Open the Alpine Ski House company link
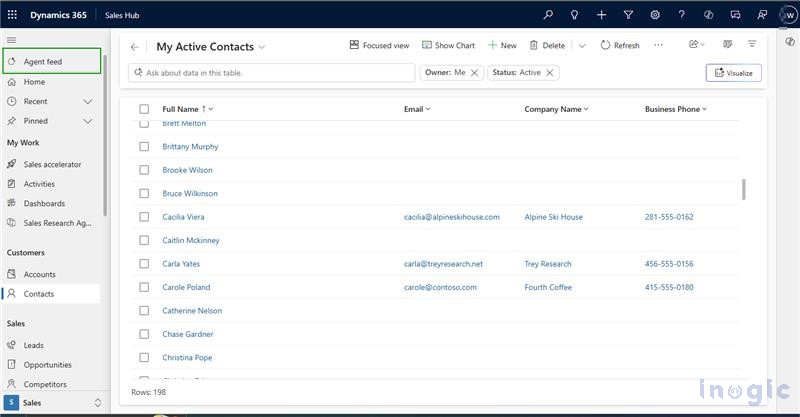 (554, 217)
